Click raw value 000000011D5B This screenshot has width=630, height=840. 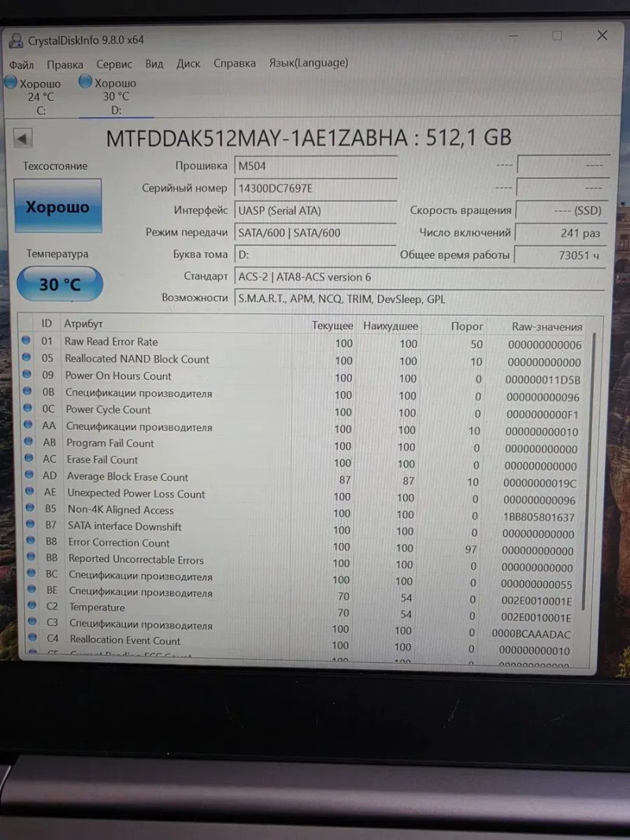(x=542, y=379)
